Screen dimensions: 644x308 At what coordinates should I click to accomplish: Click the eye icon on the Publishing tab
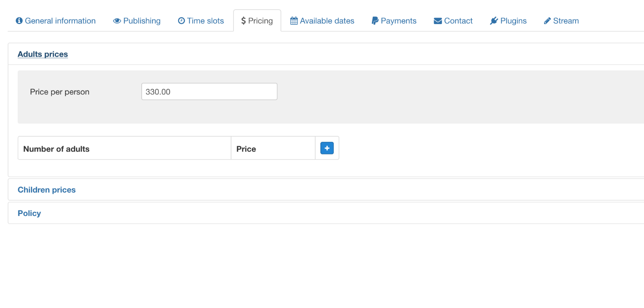click(117, 21)
